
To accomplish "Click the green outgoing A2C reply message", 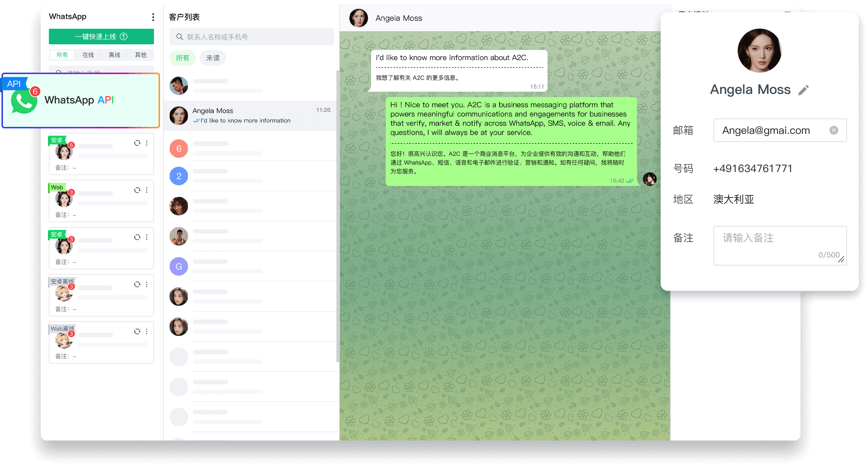I will (511, 141).
